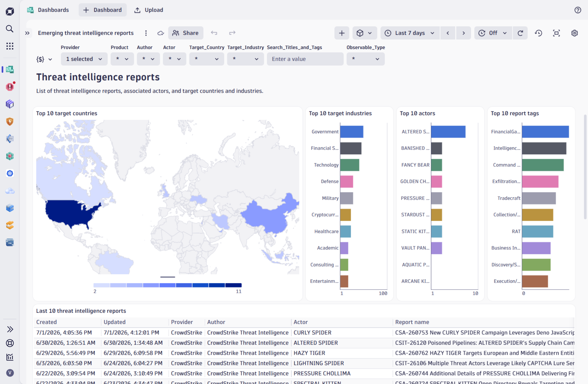Open the Observable_Type filter dropdown
This screenshot has width=588, height=384.
(x=365, y=59)
